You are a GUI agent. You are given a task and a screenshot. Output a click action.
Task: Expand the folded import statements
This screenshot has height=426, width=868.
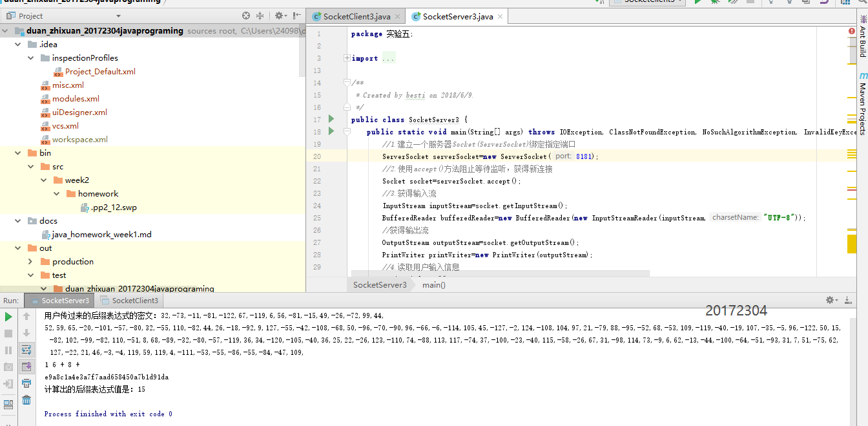click(x=347, y=58)
